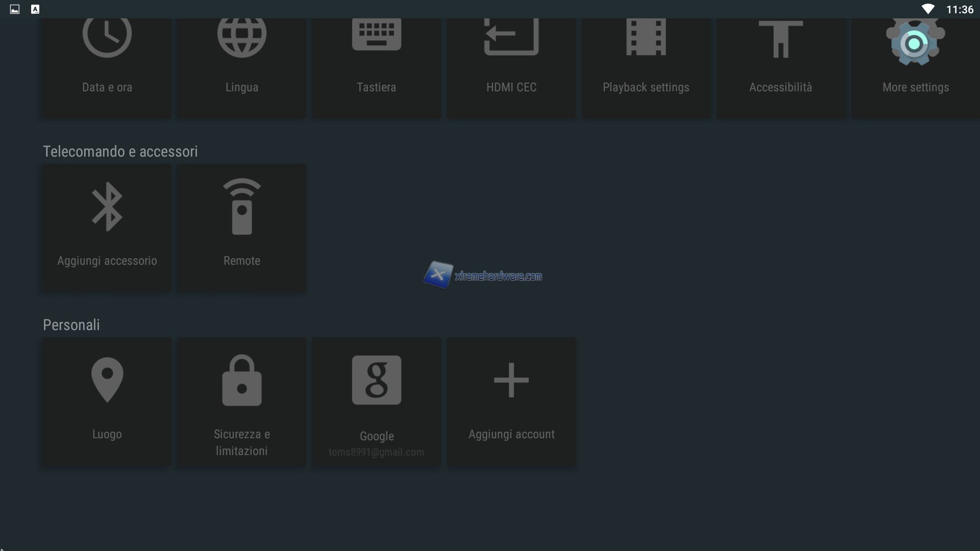This screenshot has width=980, height=551.
Task: Click the Telecomando e accessori heading
Action: [120, 152]
